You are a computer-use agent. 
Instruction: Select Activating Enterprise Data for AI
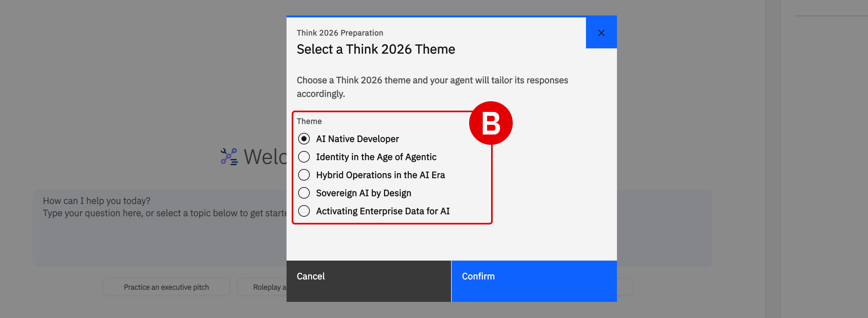[x=304, y=211]
